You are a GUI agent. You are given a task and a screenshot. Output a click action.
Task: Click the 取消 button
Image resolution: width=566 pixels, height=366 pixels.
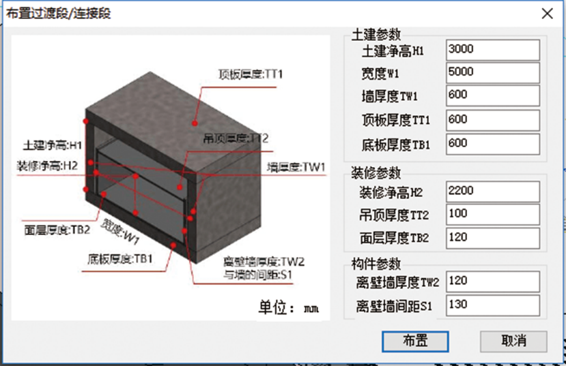[514, 341]
